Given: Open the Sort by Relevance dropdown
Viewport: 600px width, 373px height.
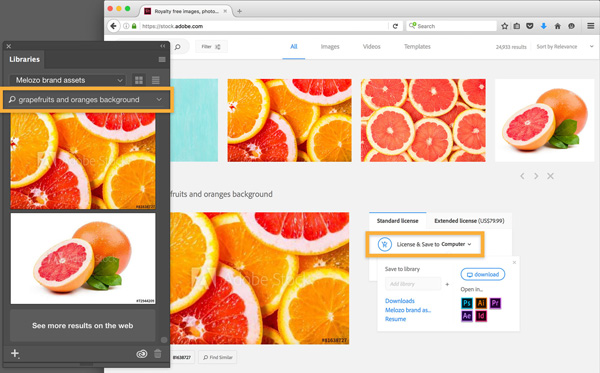Looking at the screenshot, I should (565, 47).
